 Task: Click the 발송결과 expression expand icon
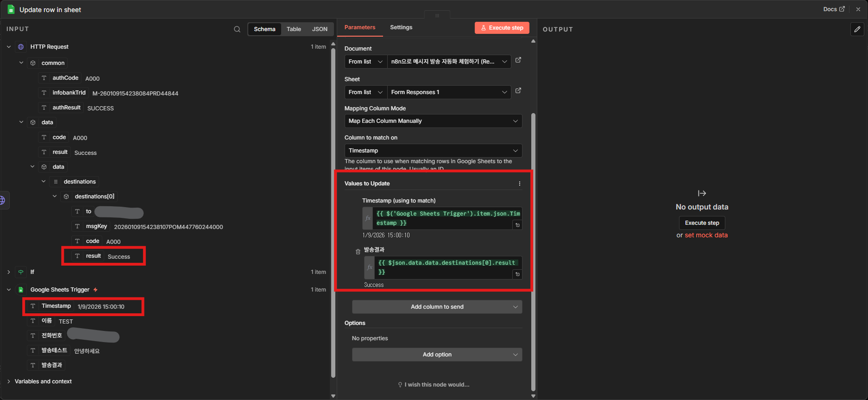(517, 274)
